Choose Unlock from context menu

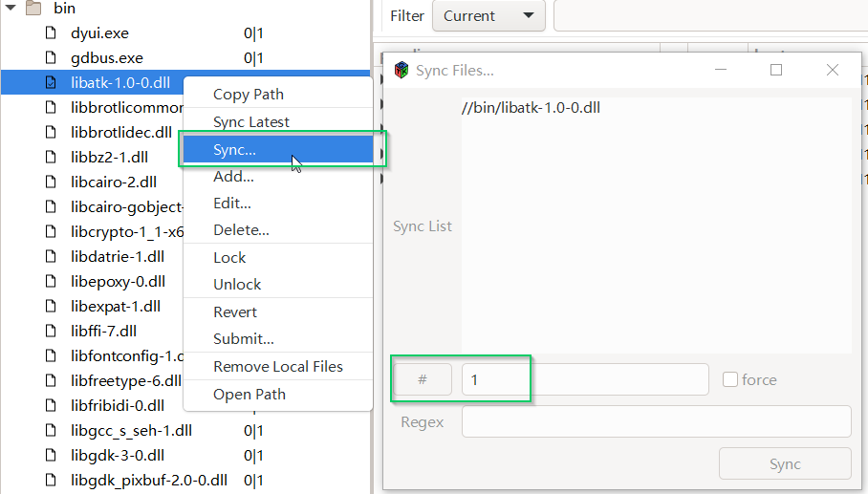click(278, 285)
